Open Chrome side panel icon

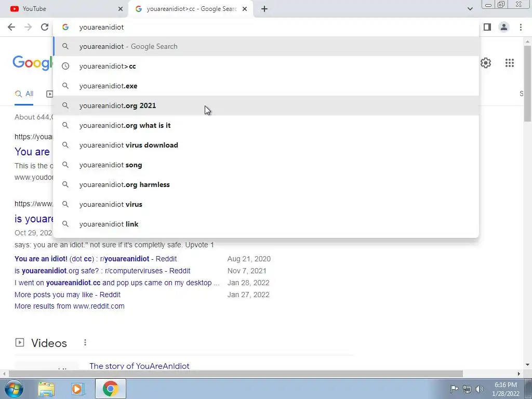click(x=487, y=27)
